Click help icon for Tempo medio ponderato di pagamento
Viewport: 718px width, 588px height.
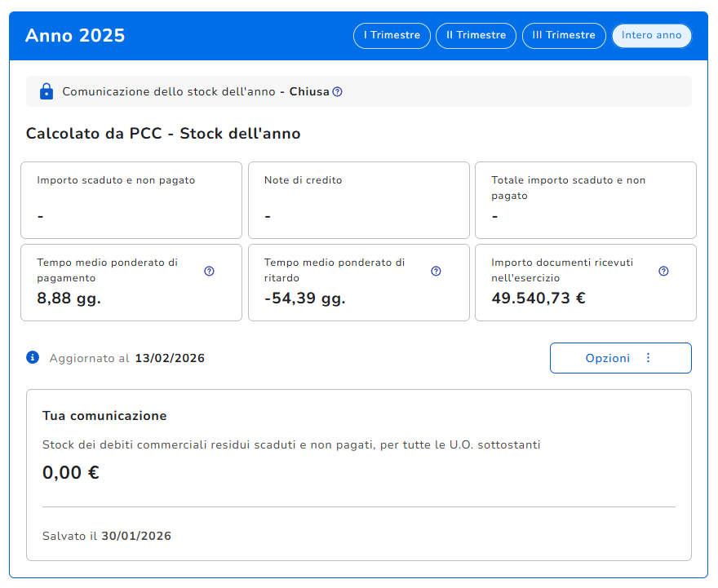(209, 272)
